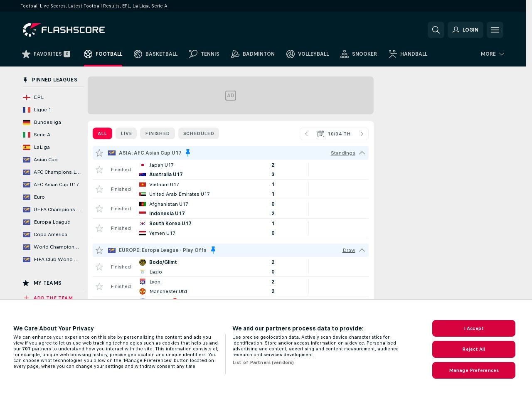Image resolution: width=532 pixels, height=399 pixels.
Task: Click the Bodo/Glimt team crest
Action: coord(143,262)
